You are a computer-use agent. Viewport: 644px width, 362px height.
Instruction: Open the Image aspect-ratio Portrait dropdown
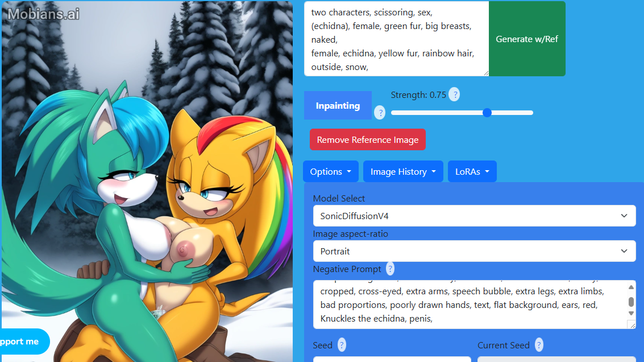475,252
